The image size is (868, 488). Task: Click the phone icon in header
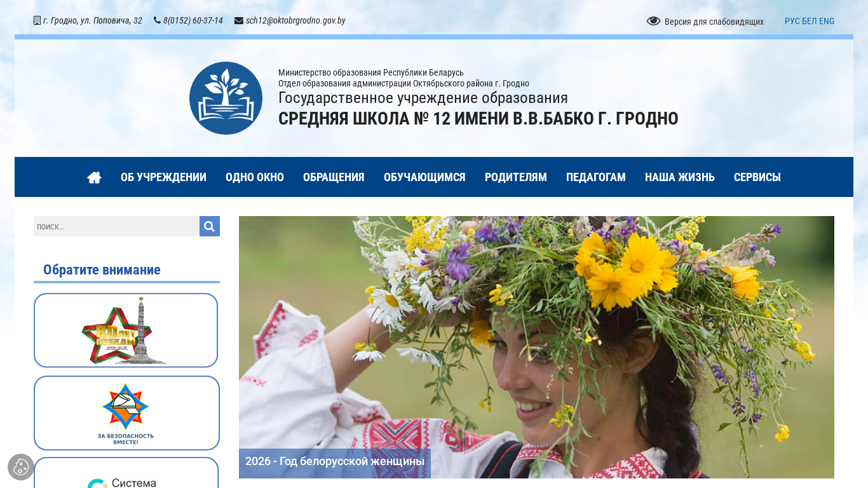[x=157, y=20]
